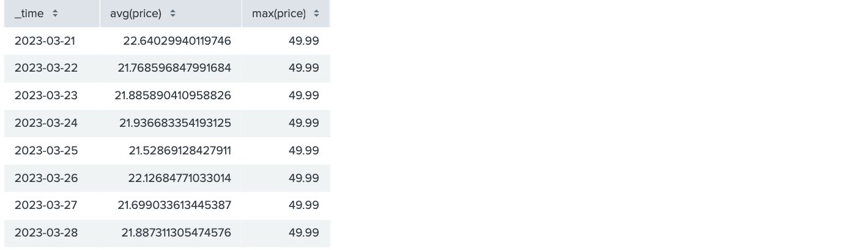
Task: Select the 2023-03-23 row date
Action: point(46,96)
